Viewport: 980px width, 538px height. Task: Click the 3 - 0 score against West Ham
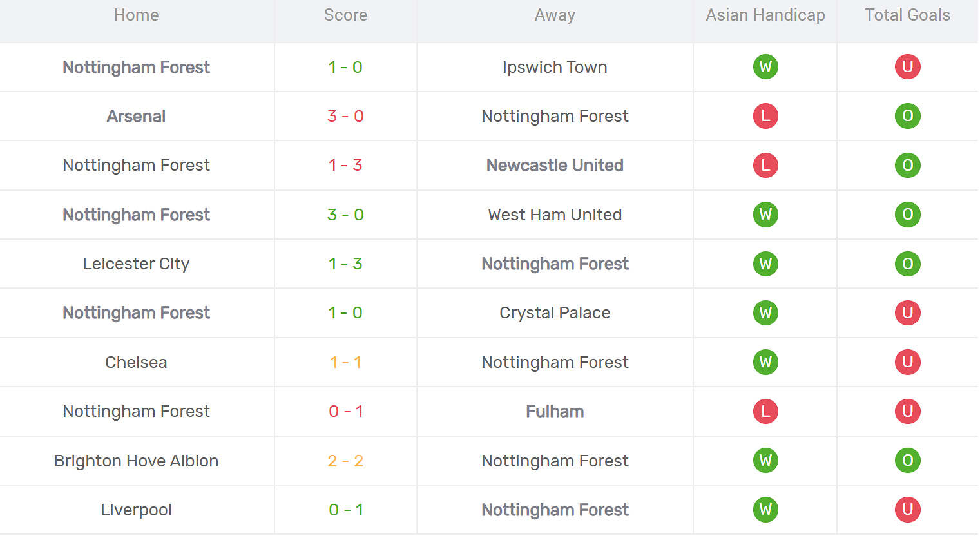coord(345,215)
